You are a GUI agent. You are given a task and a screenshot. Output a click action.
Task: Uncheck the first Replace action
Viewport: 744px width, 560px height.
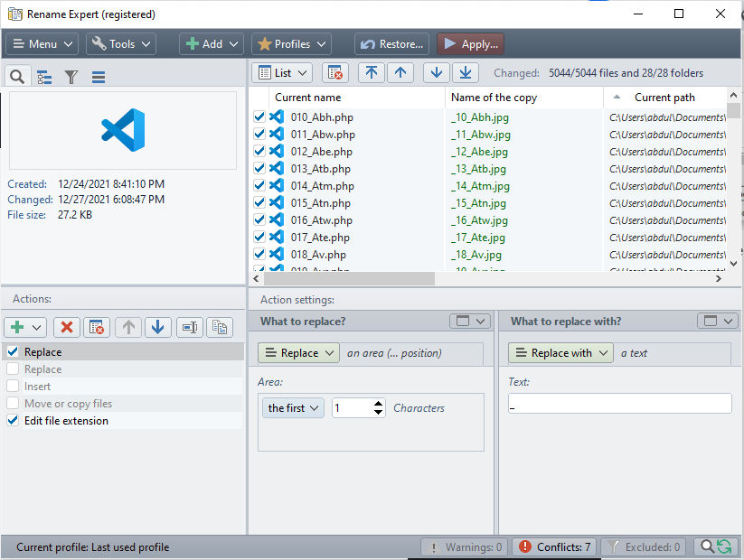point(13,352)
